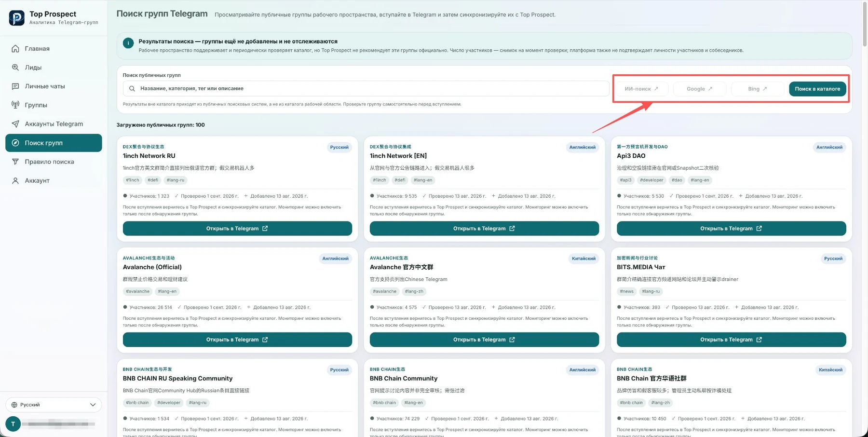Click the #api3 tag on Api3 DAO
868x437 pixels.
click(x=625, y=180)
